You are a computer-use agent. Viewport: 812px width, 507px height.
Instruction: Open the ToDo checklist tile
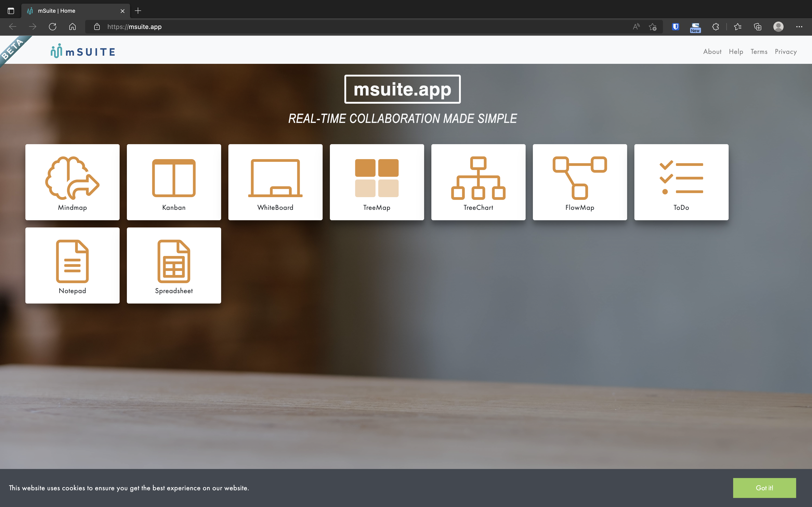[681, 182]
